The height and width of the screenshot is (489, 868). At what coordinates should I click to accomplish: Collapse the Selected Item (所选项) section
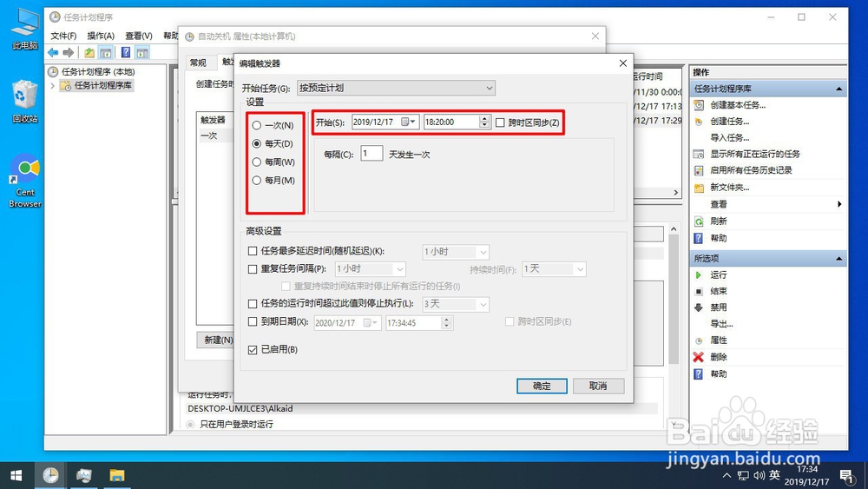tap(839, 259)
